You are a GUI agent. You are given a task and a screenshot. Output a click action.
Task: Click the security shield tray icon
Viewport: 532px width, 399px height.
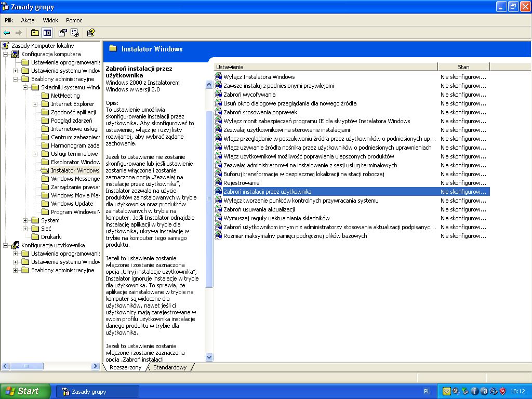pos(503,391)
